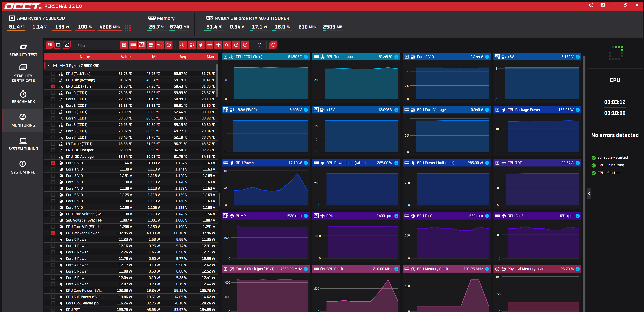This screenshot has height=312, width=644.
Task: Show info for the CPU TDC graph
Action: click(x=578, y=163)
